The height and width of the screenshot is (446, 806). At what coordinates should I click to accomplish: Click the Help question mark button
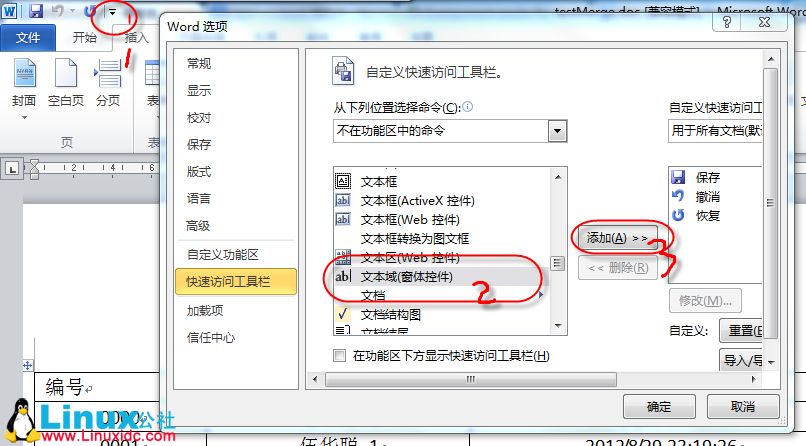727,22
